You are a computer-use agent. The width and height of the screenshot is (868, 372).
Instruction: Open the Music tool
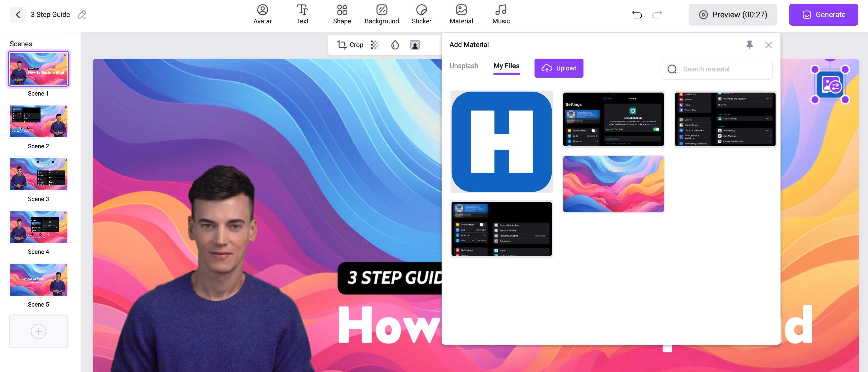point(501,14)
